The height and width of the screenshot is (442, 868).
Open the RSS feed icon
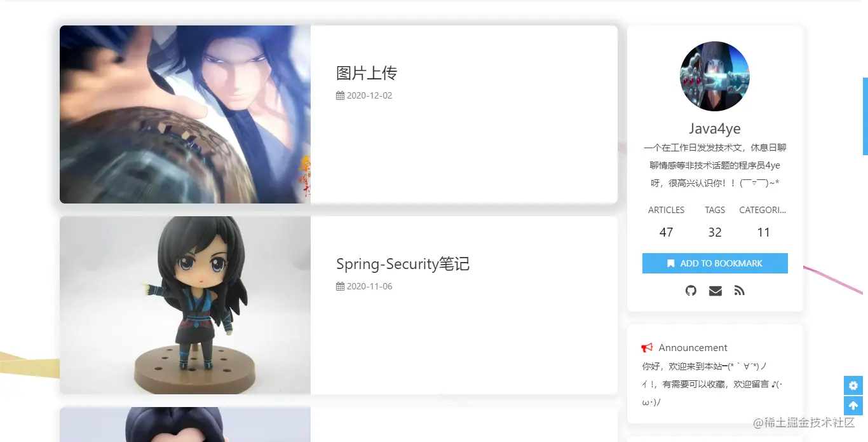point(739,291)
